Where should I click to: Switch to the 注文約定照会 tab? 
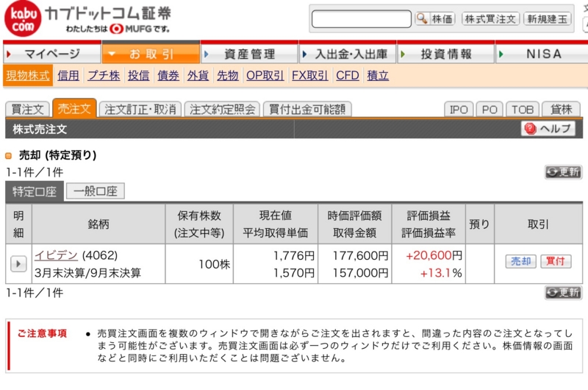point(222,109)
